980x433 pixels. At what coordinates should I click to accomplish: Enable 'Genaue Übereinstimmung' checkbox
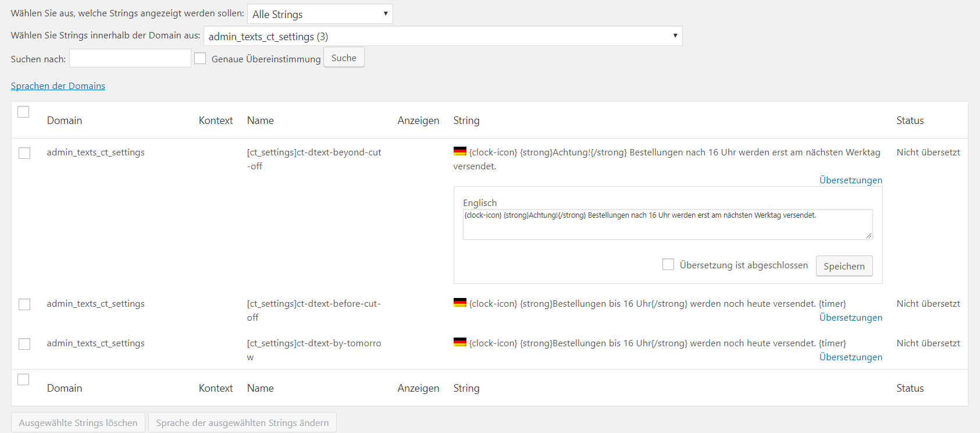(200, 58)
